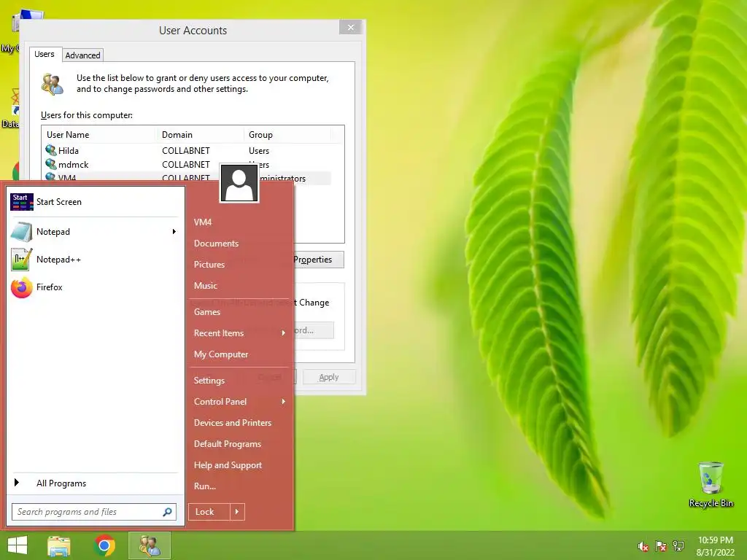Click the Apply button

click(x=329, y=377)
